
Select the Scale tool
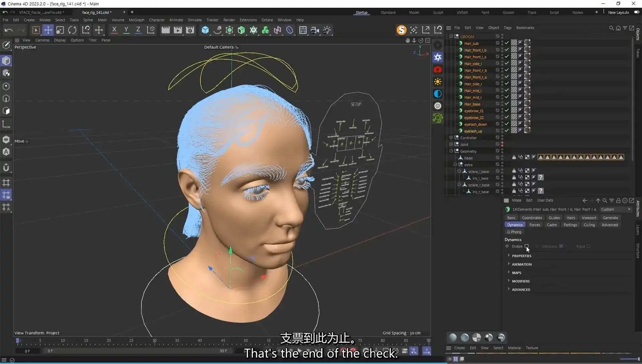[60, 30]
